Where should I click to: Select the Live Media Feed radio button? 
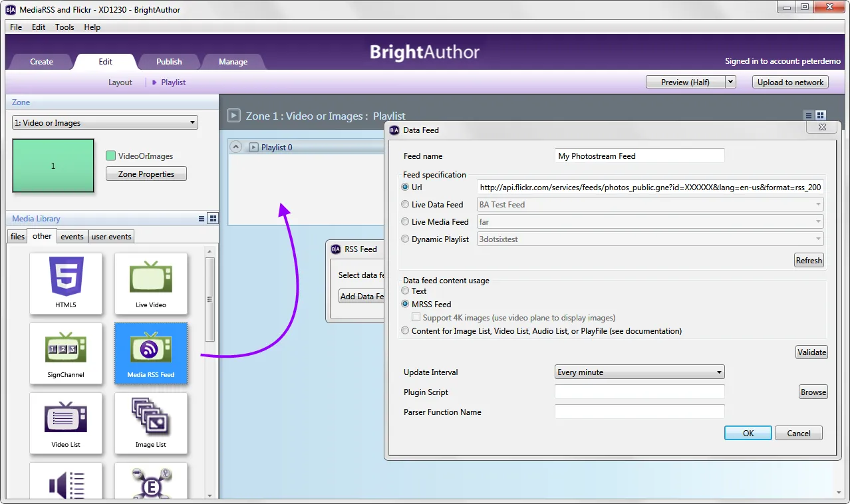(x=405, y=222)
